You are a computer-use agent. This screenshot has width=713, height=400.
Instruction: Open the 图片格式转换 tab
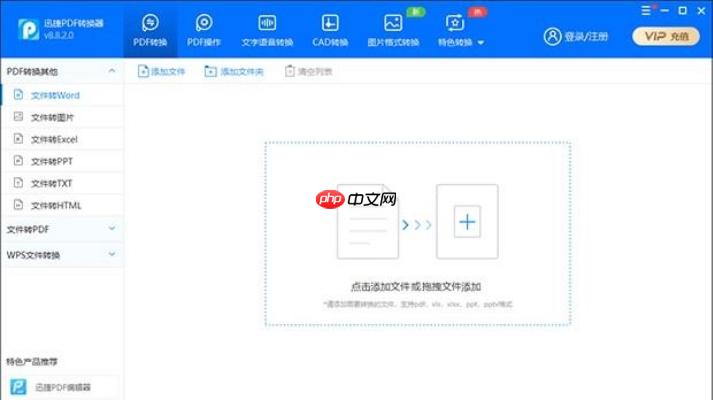point(393,30)
